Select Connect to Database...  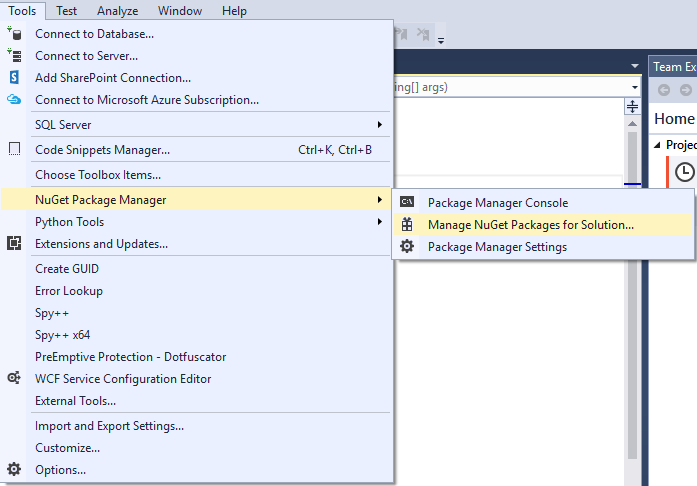[196, 34]
